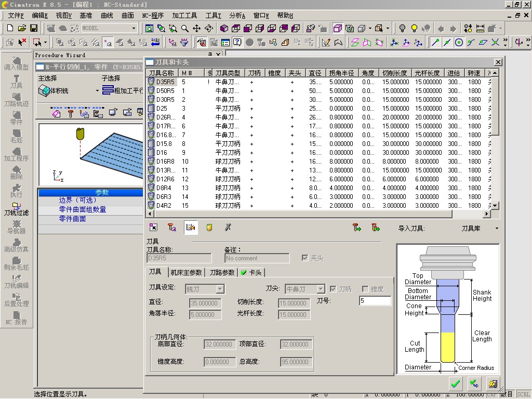The height and width of the screenshot is (399, 532).
Task: Click the yellow cutter preview icon
Action: tap(209, 228)
